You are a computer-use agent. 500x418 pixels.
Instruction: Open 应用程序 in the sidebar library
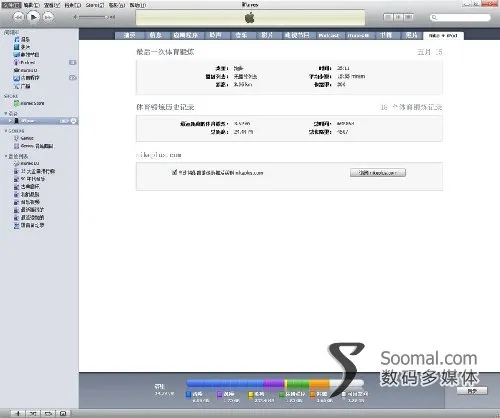(26, 78)
